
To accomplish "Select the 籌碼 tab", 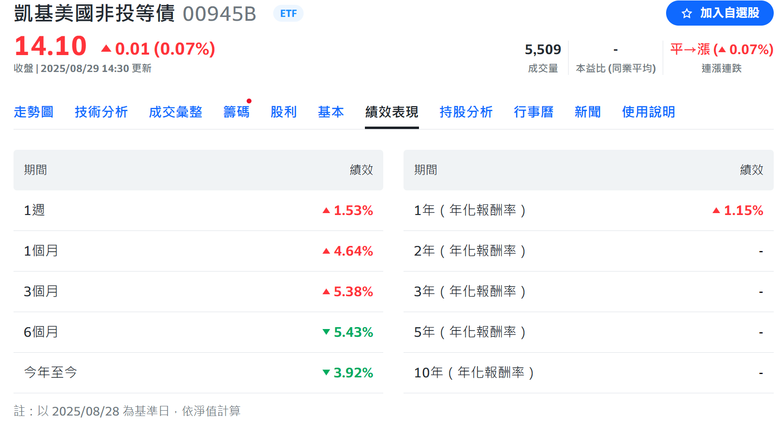I will [236, 112].
